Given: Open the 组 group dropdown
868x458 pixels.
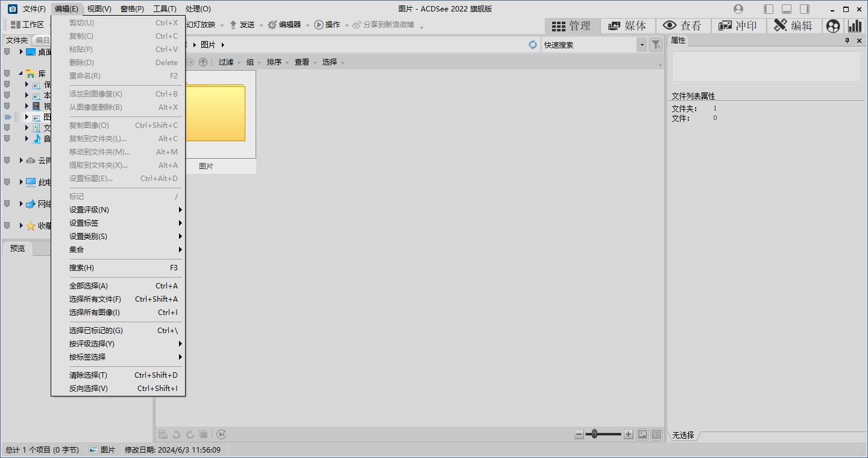Looking at the screenshot, I should click(253, 62).
